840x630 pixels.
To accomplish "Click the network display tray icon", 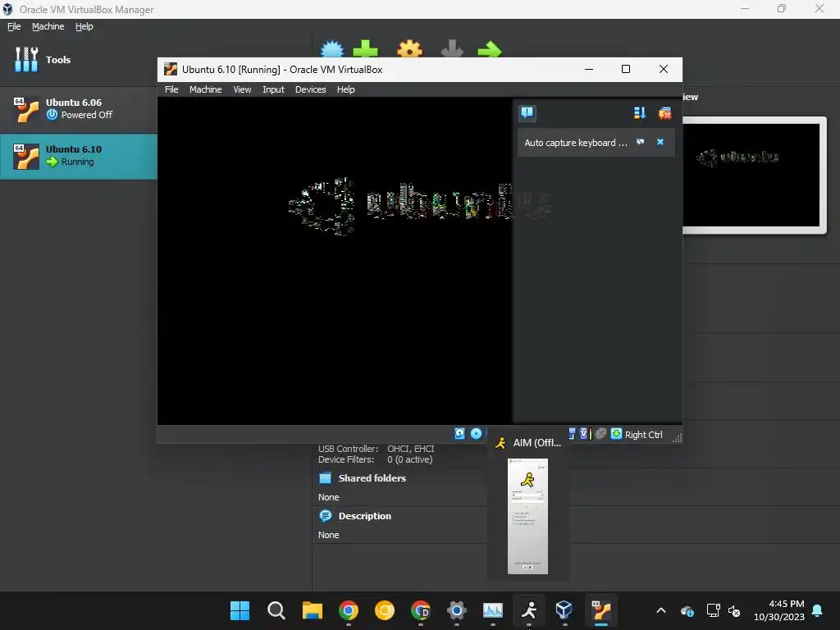I will (713, 610).
